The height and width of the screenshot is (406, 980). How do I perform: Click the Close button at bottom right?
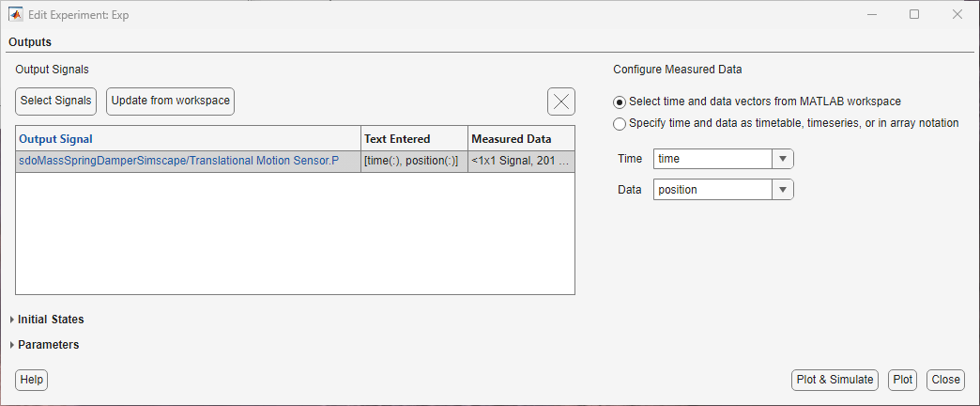coord(945,380)
